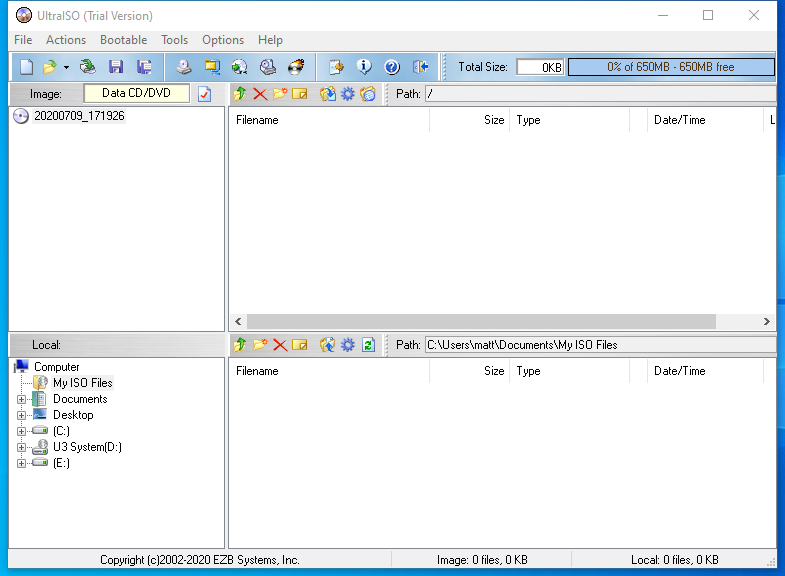Click the Compress ISO disc icon
Screen dimensions: 785x576
240,67
